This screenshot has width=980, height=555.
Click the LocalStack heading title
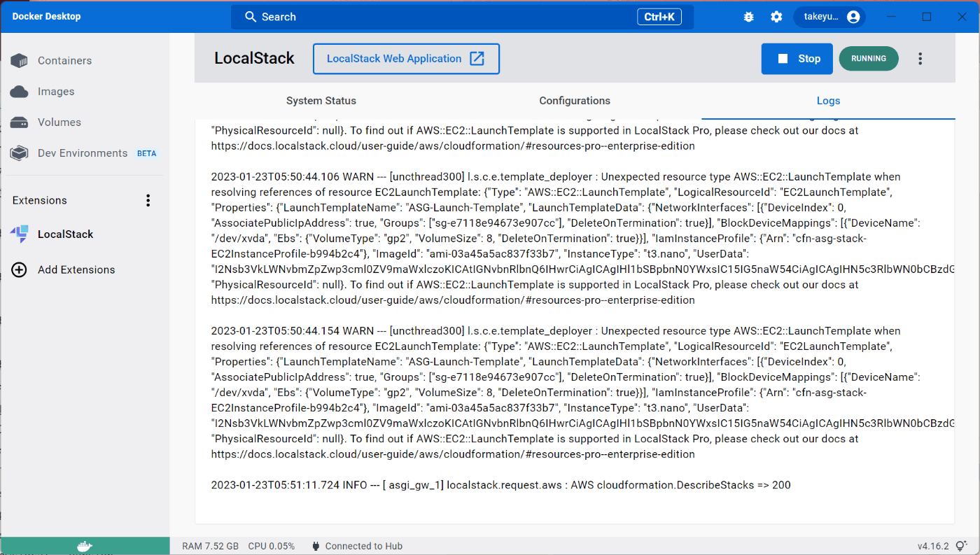click(x=255, y=59)
